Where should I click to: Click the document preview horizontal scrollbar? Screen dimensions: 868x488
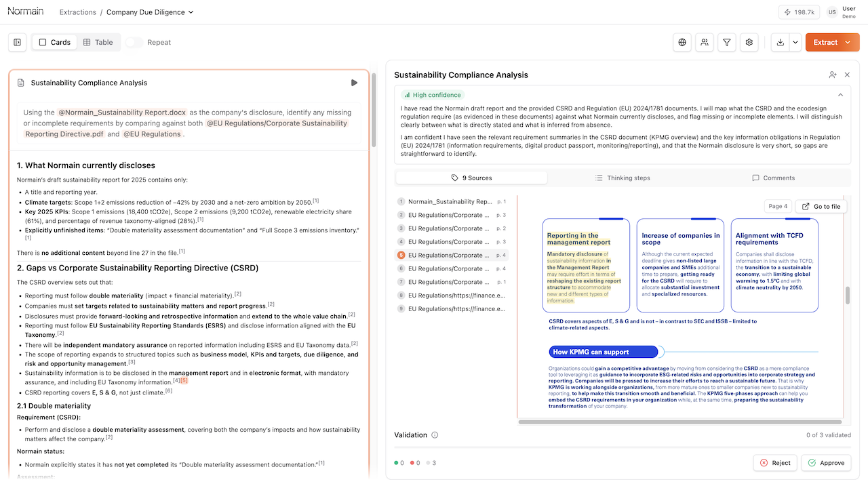(682, 422)
